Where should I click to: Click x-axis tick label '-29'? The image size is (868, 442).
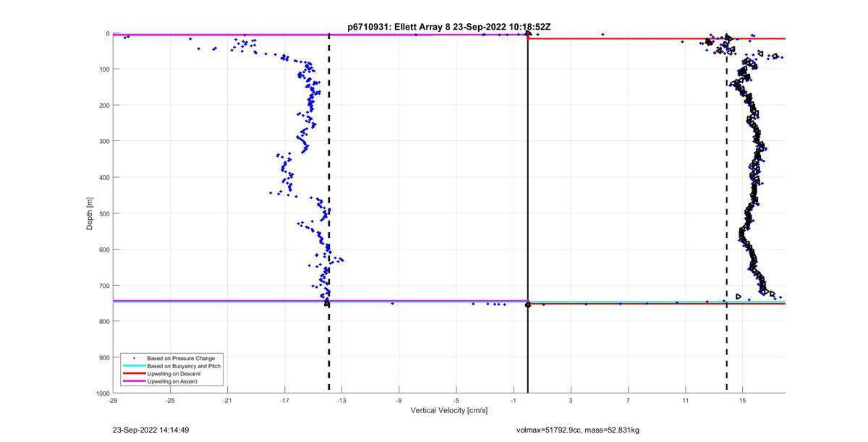113,400
